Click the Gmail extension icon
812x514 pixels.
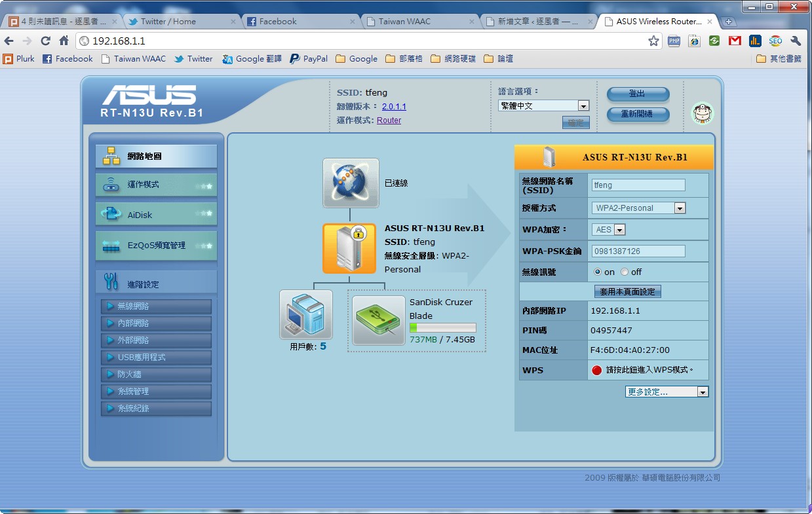tap(735, 41)
